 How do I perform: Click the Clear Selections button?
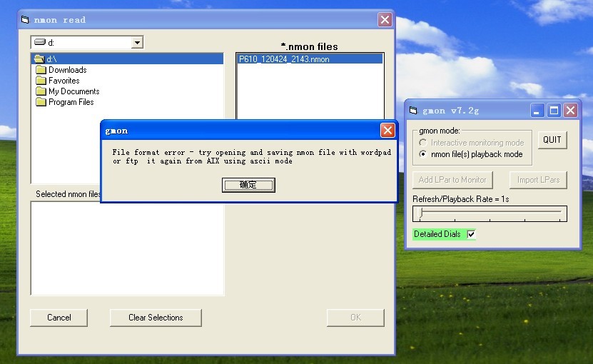coord(156,318)
